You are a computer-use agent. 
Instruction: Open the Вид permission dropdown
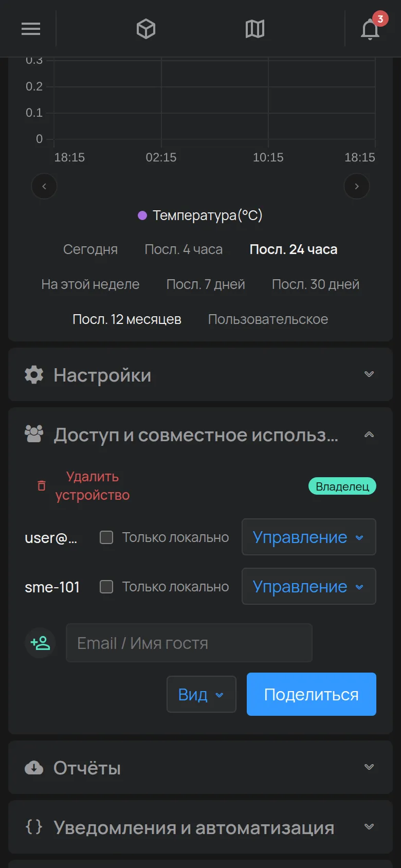tap(202, 694)
